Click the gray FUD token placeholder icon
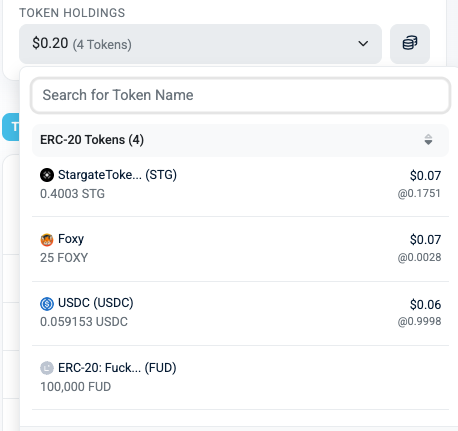This screenshot has height=431, width=458. pyautogui.click(x=47, y=368)
